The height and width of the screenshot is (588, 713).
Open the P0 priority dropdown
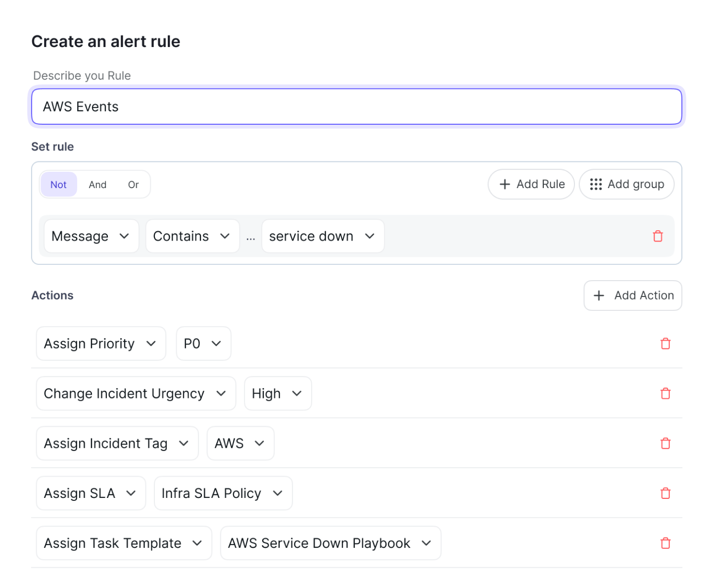pos(203,343)
